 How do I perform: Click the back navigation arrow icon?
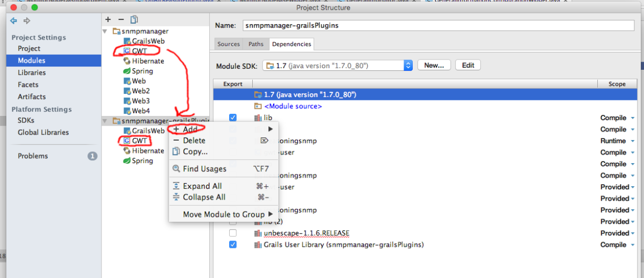(x=14, y=21)
